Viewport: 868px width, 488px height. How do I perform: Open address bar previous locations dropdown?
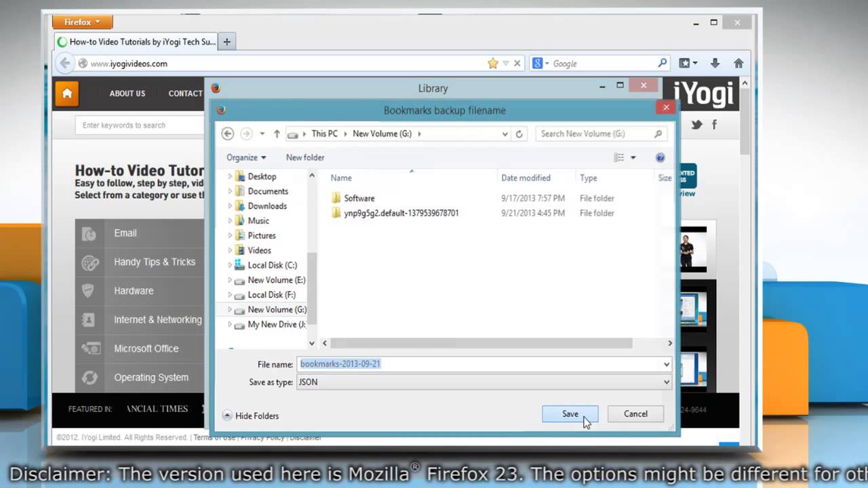click(x=505, y=134)
